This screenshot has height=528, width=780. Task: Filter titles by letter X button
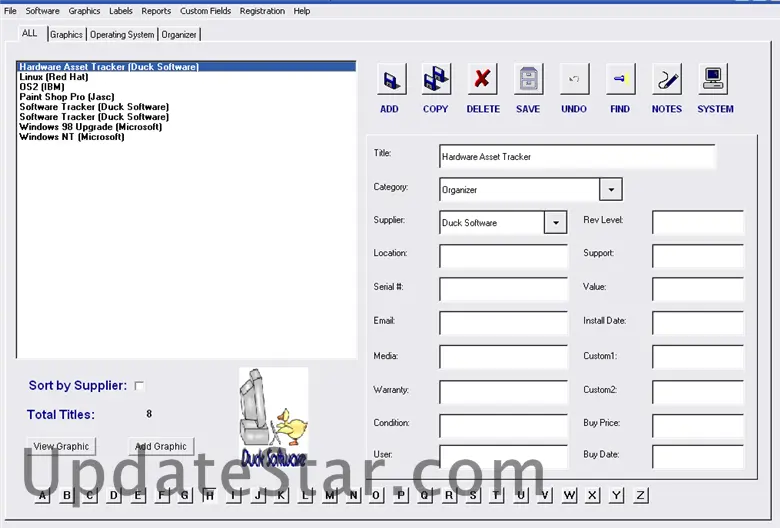pos(592,495)
